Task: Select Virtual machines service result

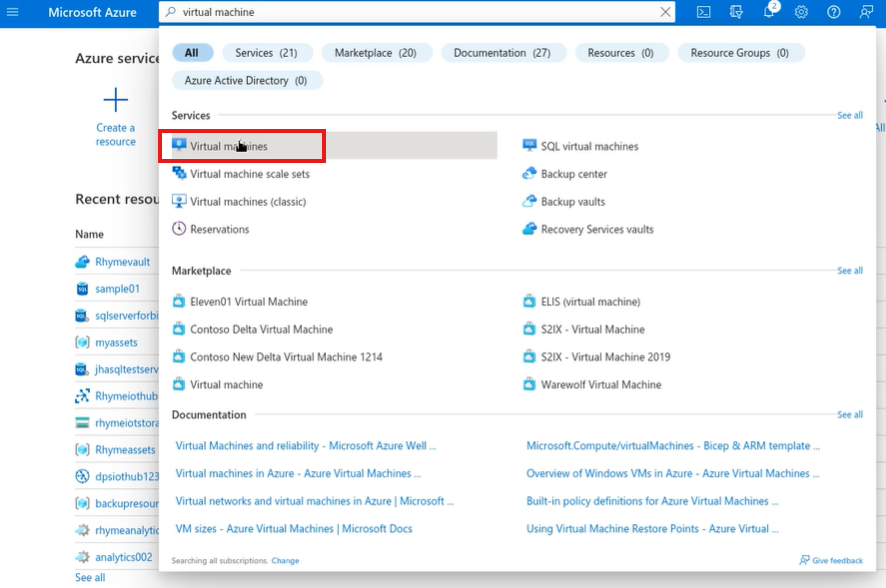Action: [335, 146]
